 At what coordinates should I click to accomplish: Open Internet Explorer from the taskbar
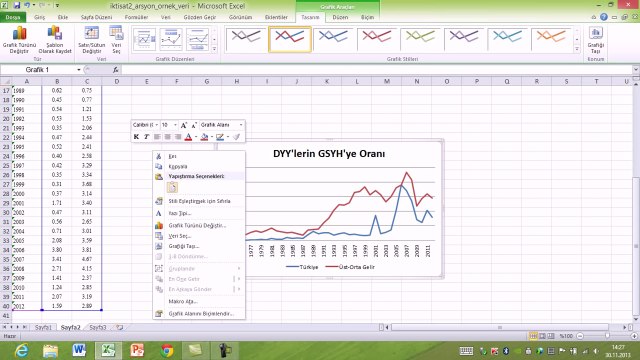(x=22, y=351)
